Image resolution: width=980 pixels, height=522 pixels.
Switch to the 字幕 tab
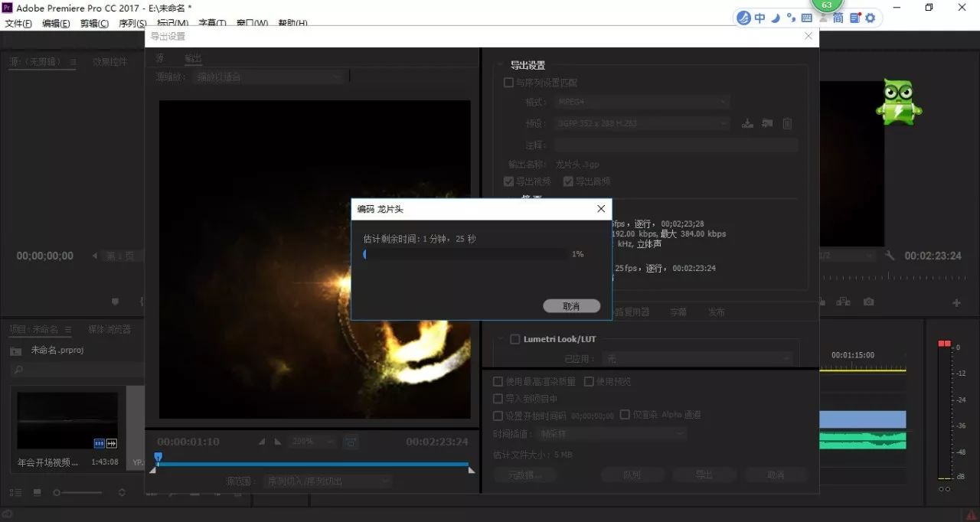[678, 312]
